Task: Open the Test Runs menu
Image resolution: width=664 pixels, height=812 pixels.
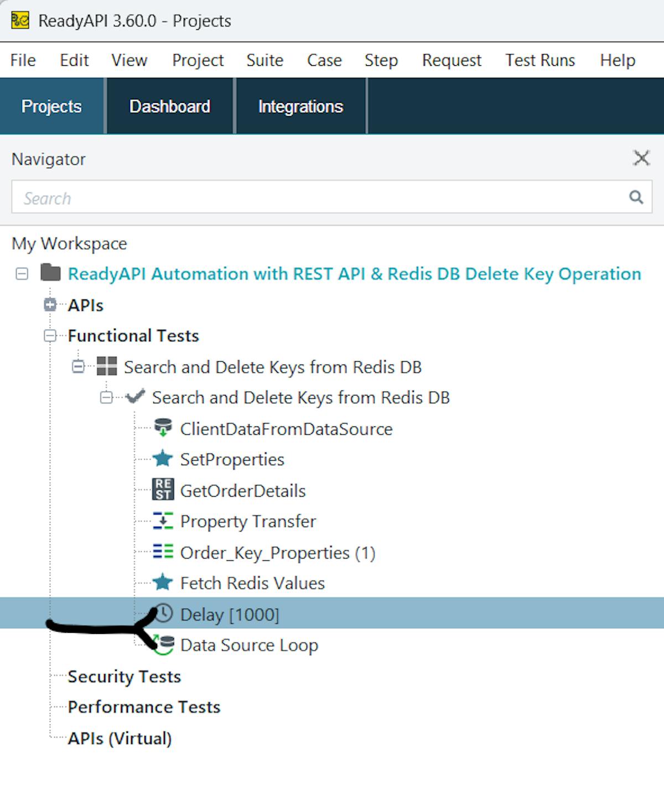Action: point(539,60)
